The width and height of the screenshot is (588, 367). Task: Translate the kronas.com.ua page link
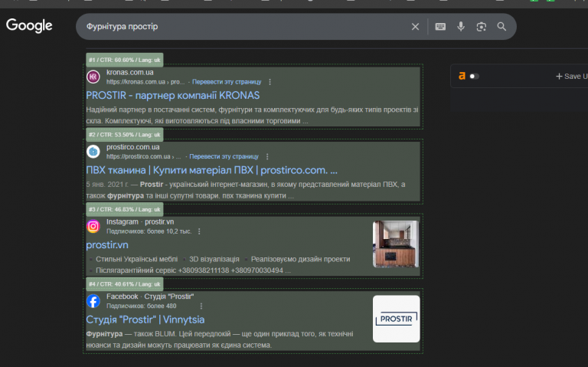click(x=227, y=82)
